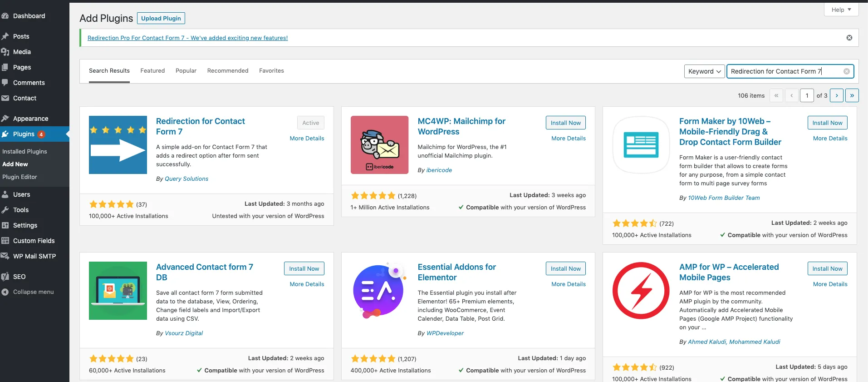Switch to the Search Results tab
The height and width of the screenshot is (382, 868).
tap(109, 71)
